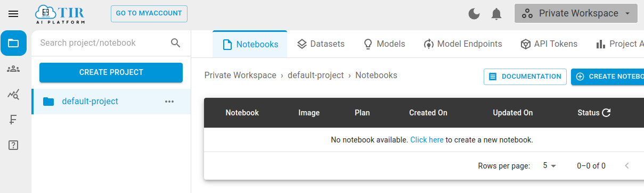Open rows per page dropdown
Image resolution: width=644 pixels, height=193 pixels.
549,166
